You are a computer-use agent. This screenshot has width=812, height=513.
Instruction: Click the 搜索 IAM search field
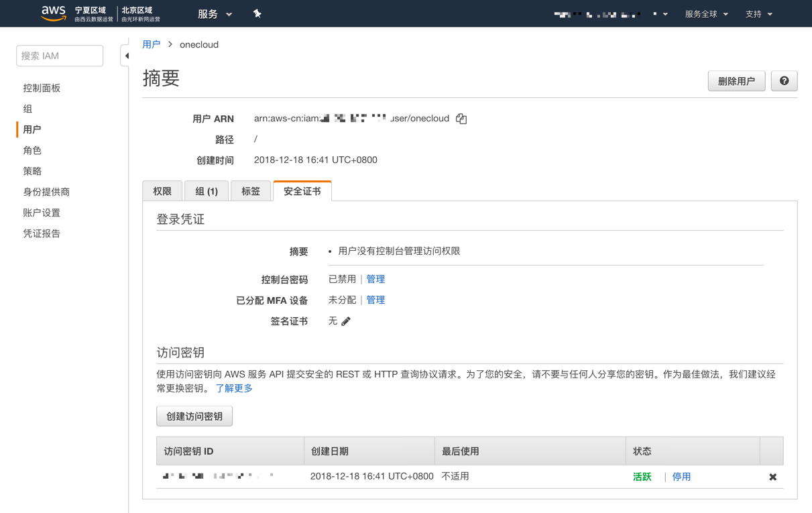coord(60,56)
